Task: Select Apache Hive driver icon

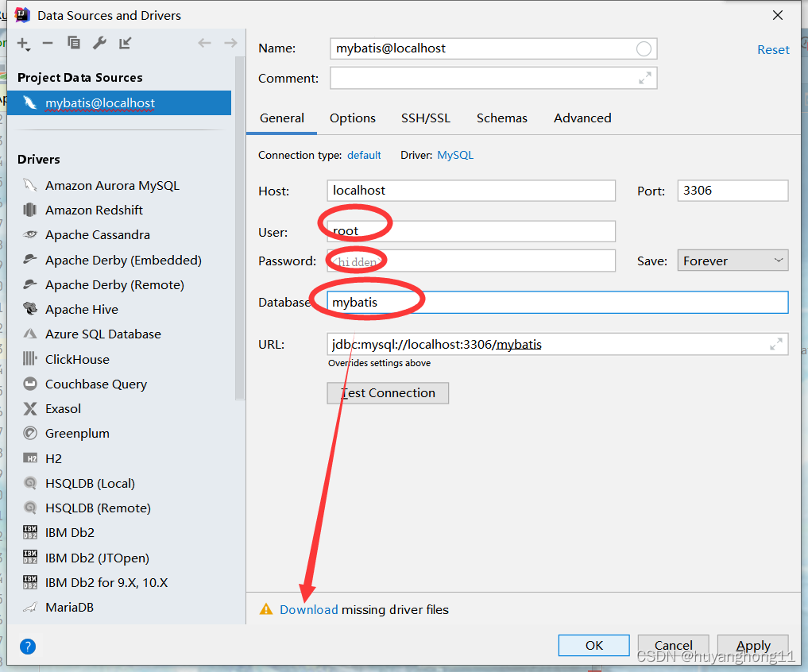Action: [30, 309]
